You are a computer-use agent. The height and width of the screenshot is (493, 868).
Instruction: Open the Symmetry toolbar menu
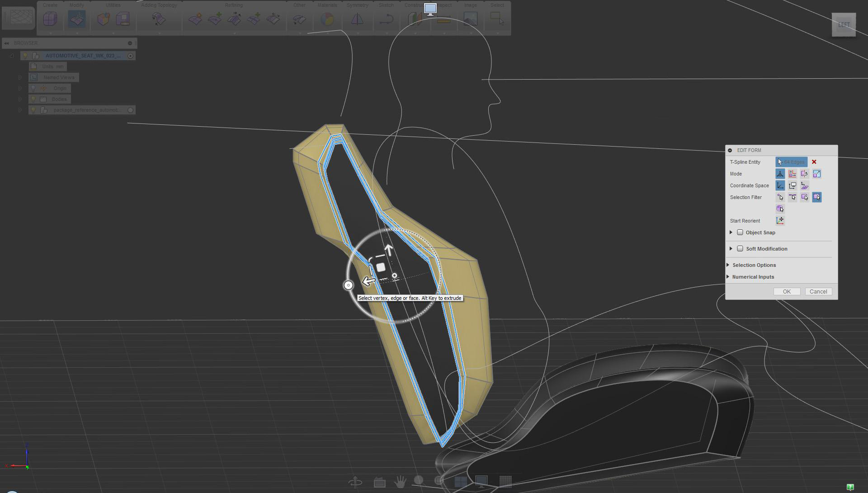click(x=357, y=5)
